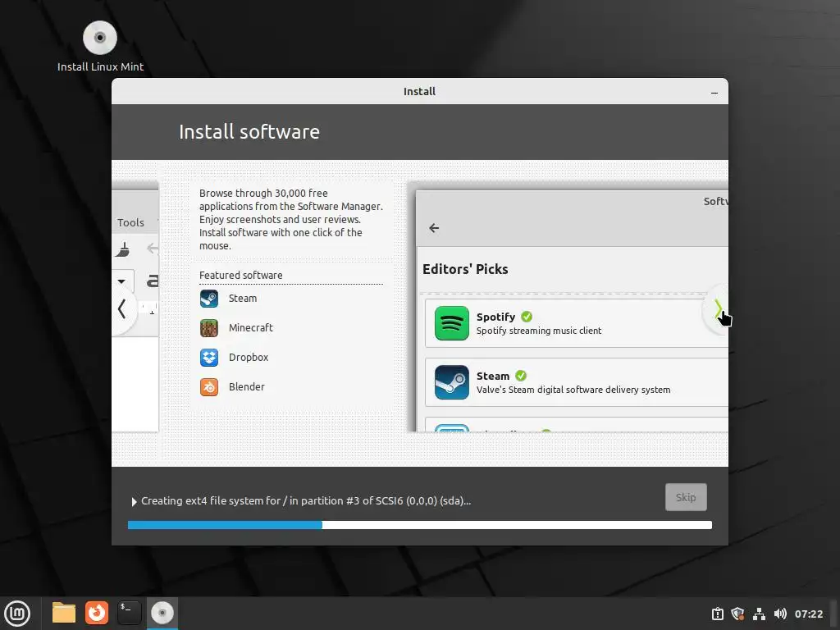Screen dimensions: 840x630
Task: Open the clock showing 07:22
Action: point(808,614)
